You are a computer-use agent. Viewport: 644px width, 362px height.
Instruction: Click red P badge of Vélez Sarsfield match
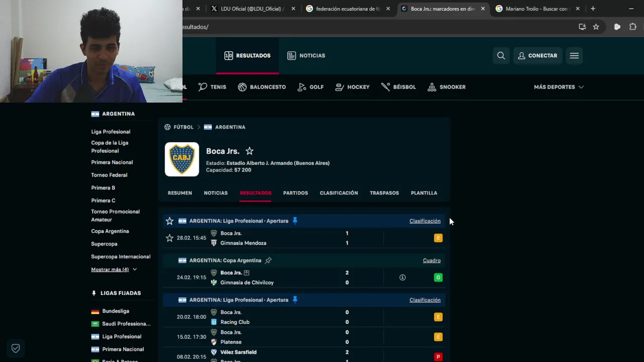[438, 357]
